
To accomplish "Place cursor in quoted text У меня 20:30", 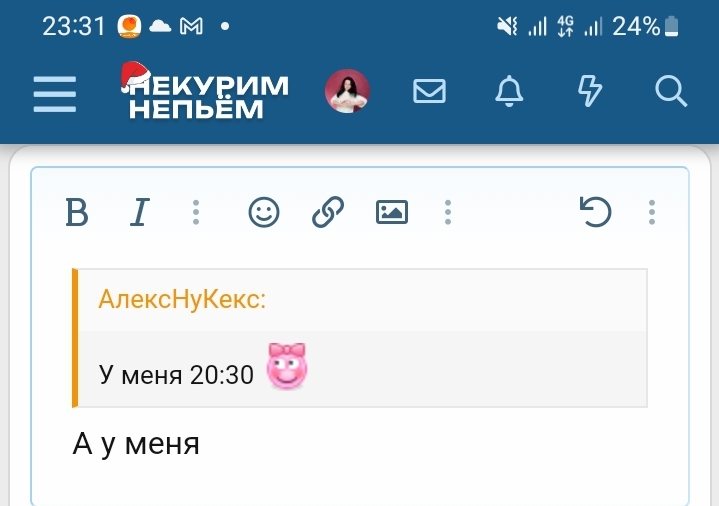I will [176, 375].
